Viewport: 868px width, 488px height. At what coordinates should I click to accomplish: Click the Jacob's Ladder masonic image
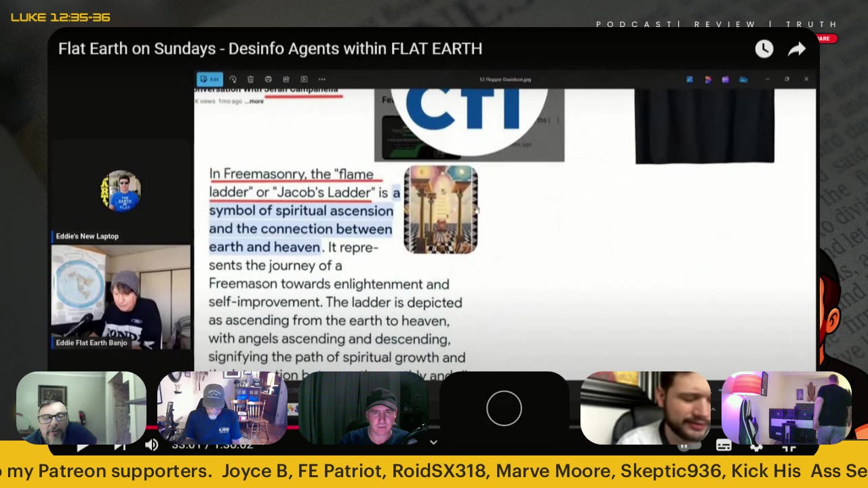tap(441, 209)
